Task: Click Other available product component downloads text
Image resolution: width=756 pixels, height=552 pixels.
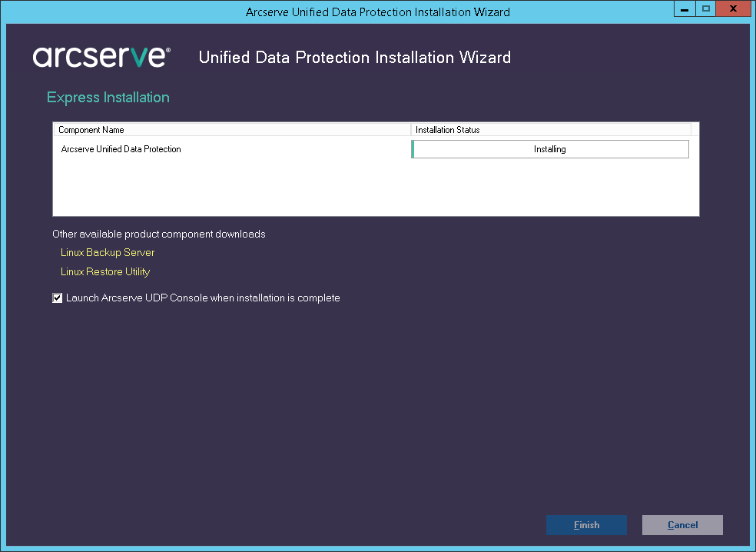Action: (x=158, y=234)
